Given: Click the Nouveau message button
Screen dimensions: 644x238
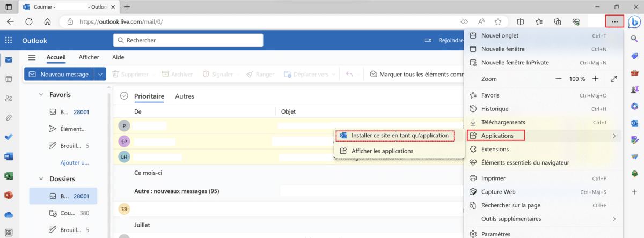Looking at the screenshot, I should click(59, 75).
